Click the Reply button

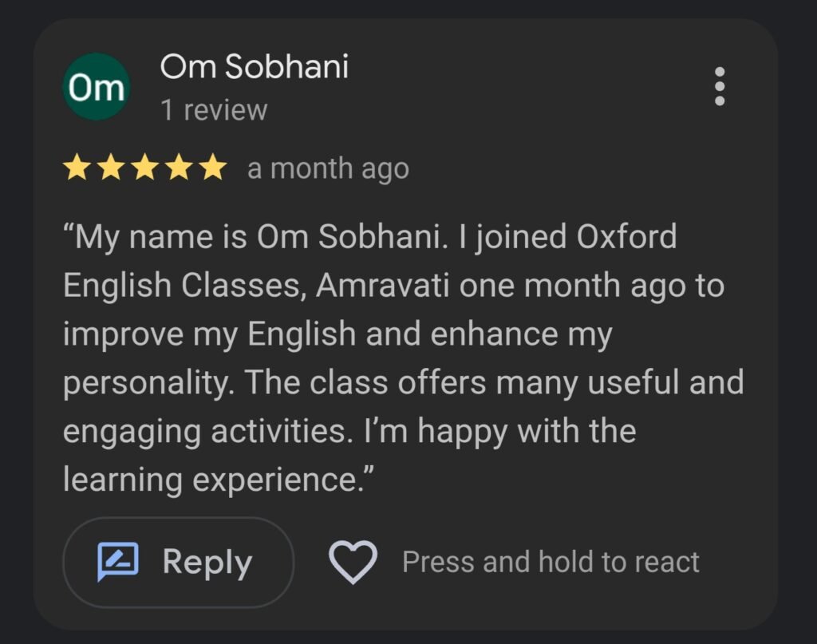[x=176, y=562]
